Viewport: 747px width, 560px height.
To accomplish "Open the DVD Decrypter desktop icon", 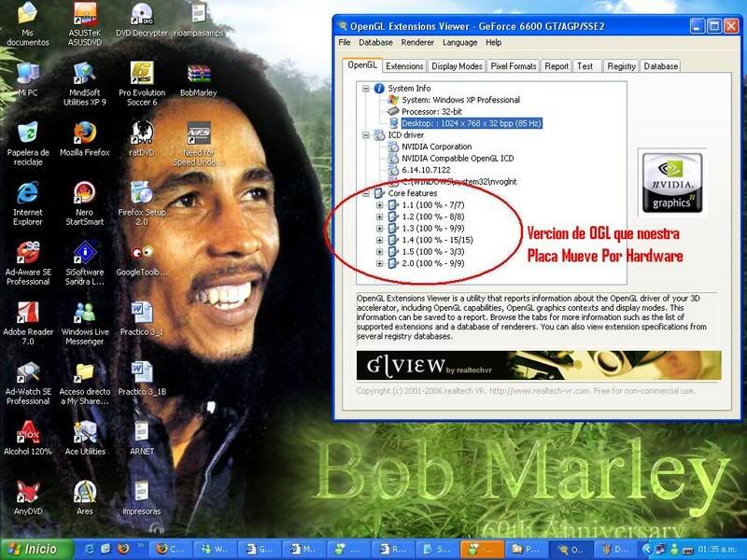I will 142,14.
